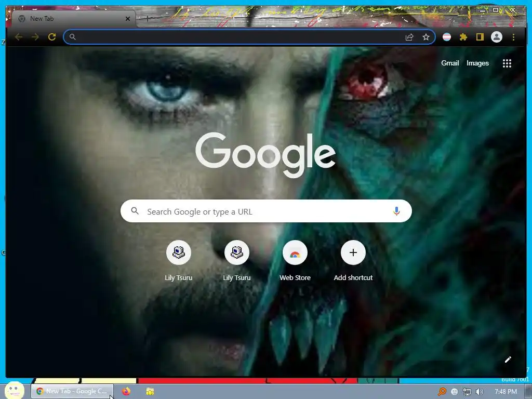The image size is (532, 399).
Task: Click the New Tab tab title
Action: (x=42, y=19)
